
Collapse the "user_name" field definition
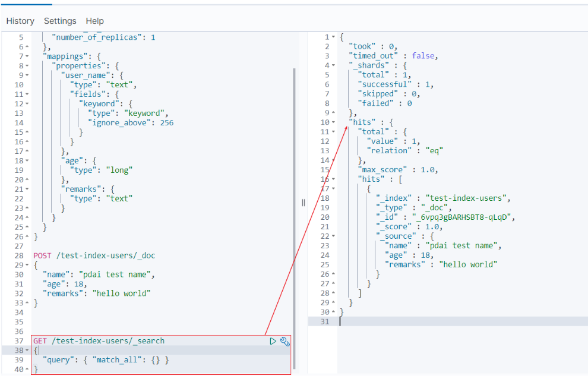(x=27, y=75)
